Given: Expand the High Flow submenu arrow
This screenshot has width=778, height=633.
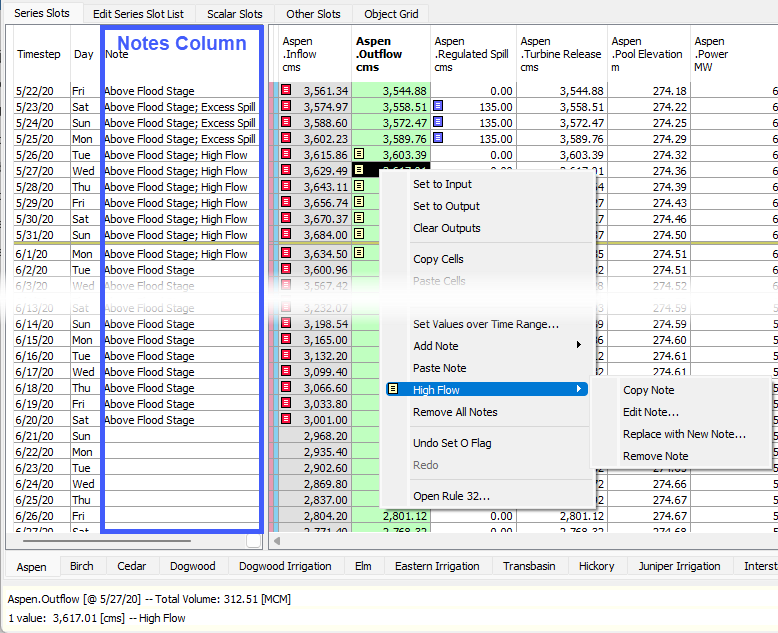Looking at the screenshot, I should pyautogui.click(x=579, y=390).
